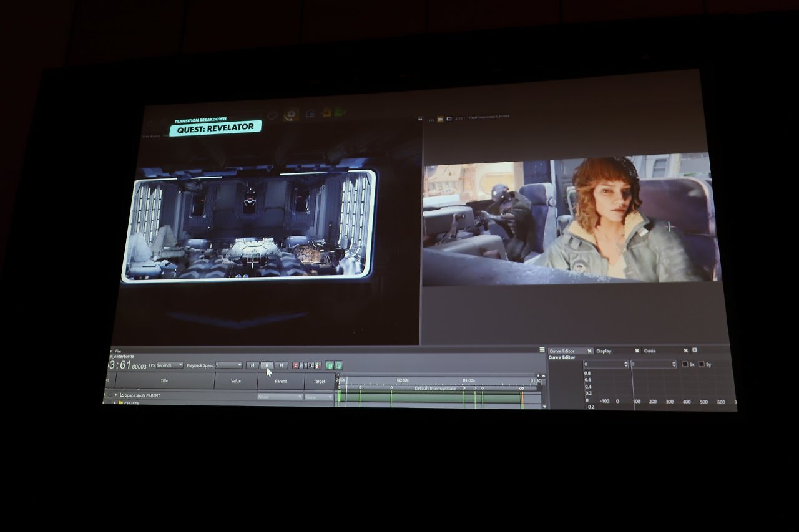The width and height of the screenshot is (799, 532).
Task: Click the Default Interruptstate track bar
Action: tap(436, 389)
